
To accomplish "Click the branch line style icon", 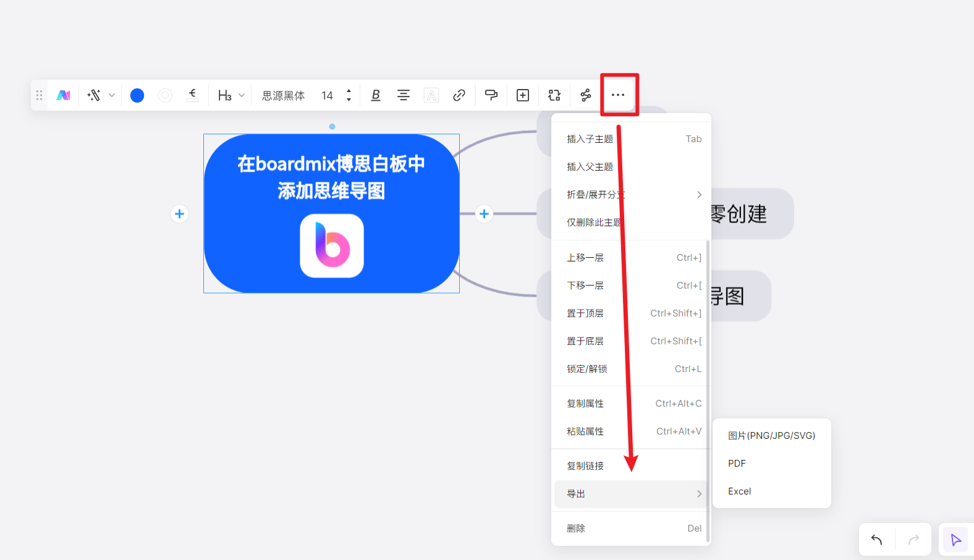I will click(193, 95).
